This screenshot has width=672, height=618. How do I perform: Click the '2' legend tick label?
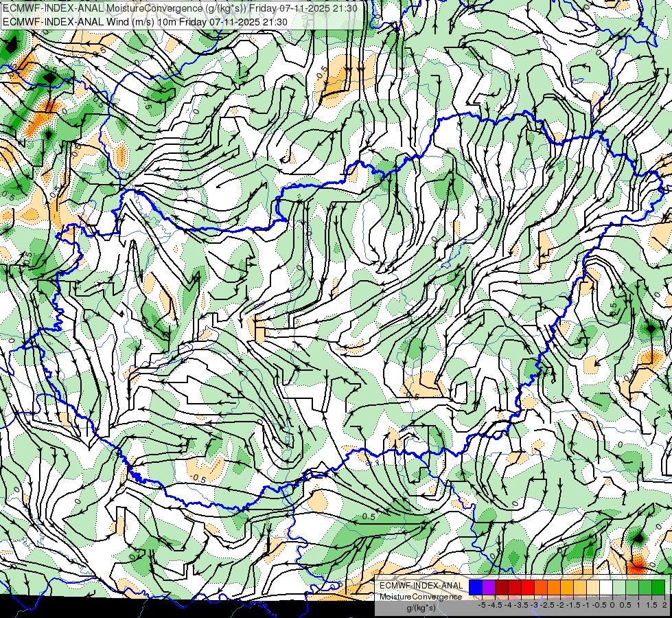click(x=664, y=605)
